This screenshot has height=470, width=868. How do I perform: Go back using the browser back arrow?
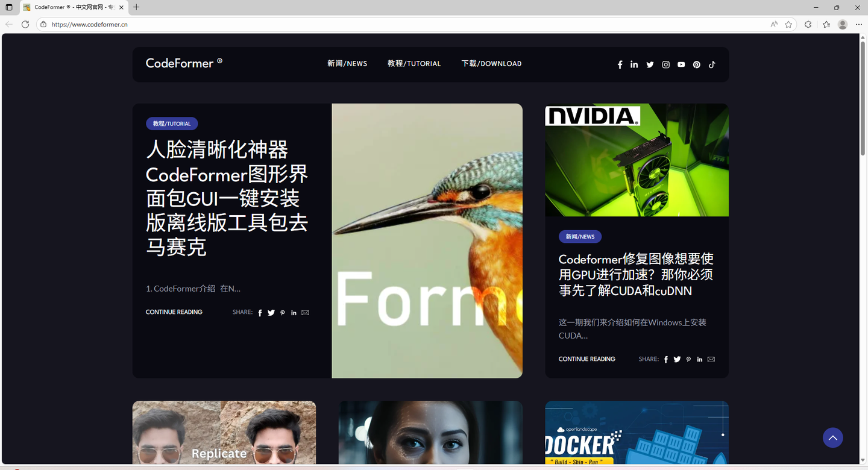8,24
